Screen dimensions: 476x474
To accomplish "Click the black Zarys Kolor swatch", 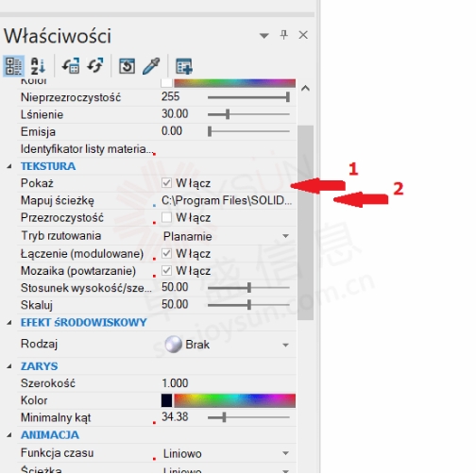I will (166, 400).
